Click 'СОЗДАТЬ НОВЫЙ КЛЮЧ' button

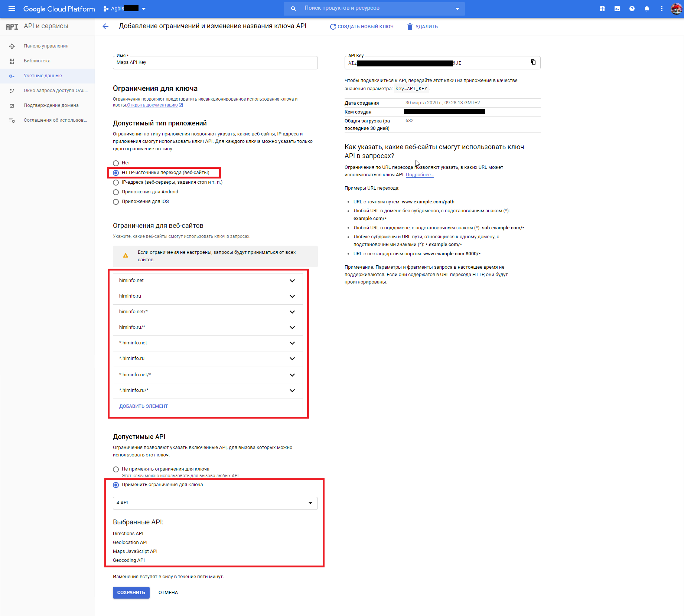[362, 26]
